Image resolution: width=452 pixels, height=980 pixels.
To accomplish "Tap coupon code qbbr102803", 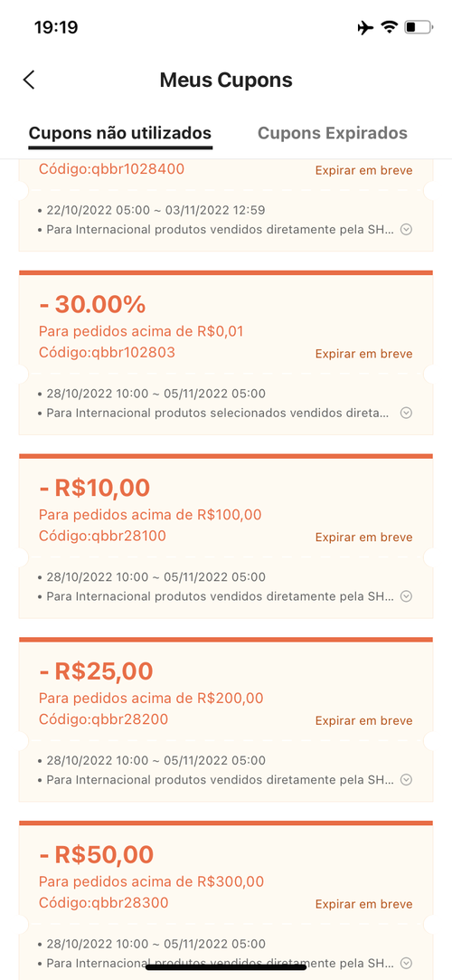I will point(107,353).
